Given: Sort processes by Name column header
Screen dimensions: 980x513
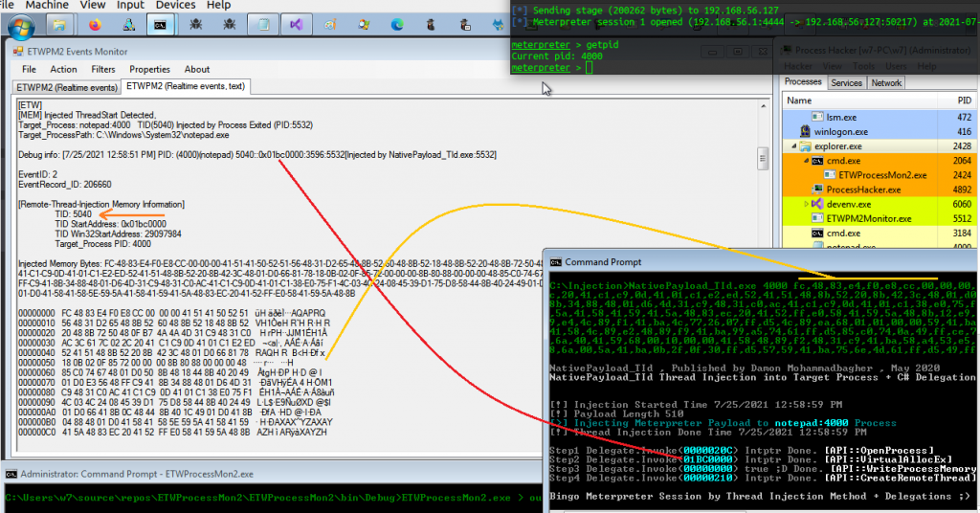Looking at the screenshot, I should tap(859, 100).
